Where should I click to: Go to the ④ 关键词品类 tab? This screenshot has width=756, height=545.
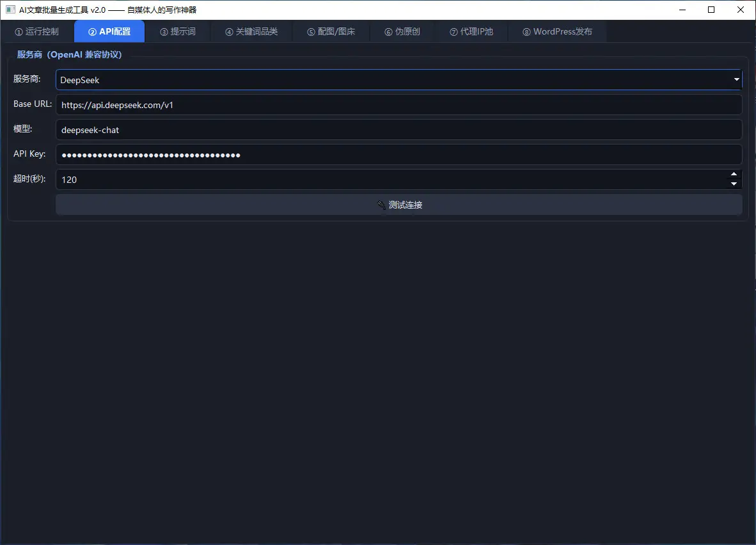point(251,31)
